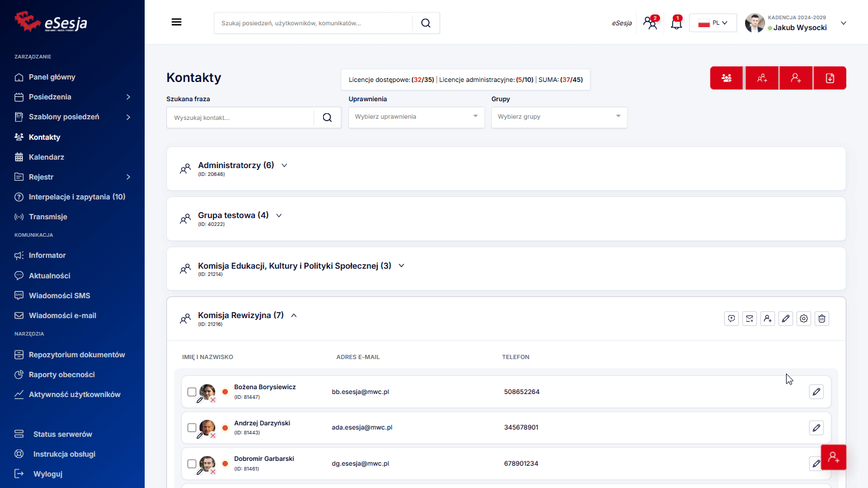Screen dimensions: 868x488
Task: Click the trash icon for Komisja Rewizyjna
Action: [x=822, y=319]
